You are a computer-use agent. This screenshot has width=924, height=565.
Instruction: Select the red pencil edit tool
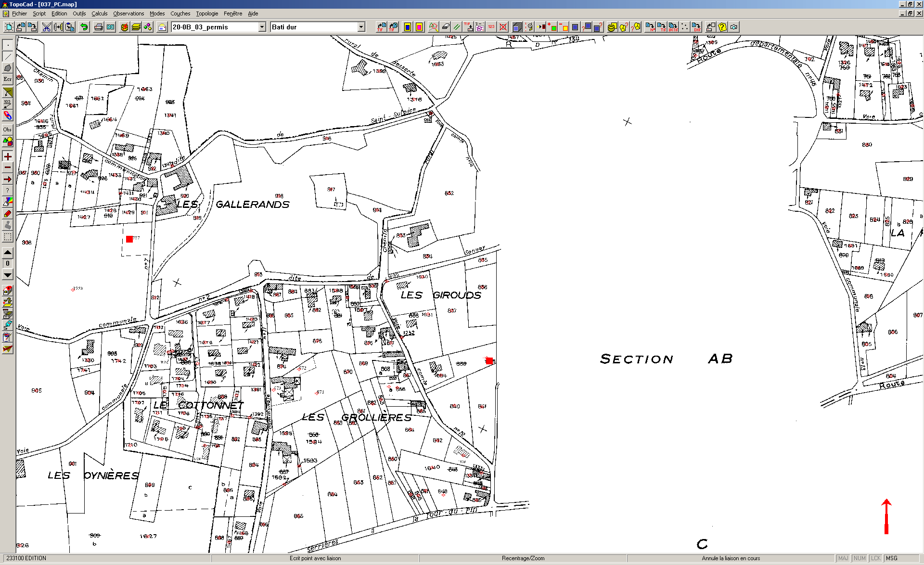8,214
